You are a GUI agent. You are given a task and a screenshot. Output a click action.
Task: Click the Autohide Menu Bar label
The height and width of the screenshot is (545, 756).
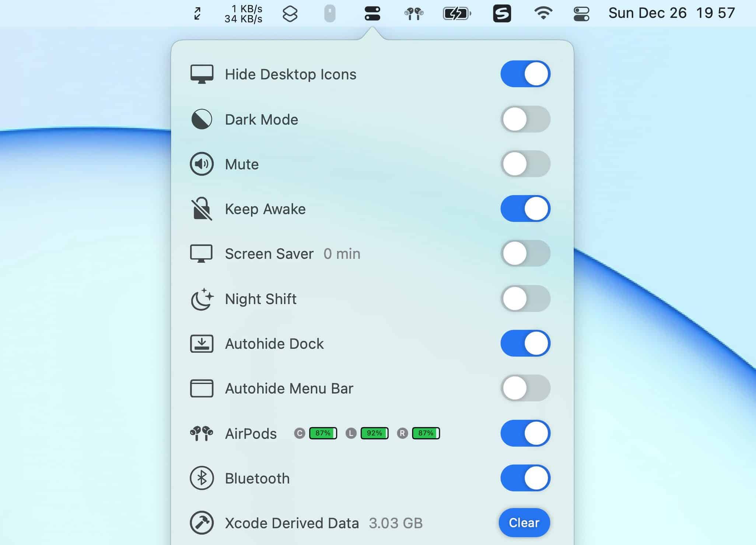[x=289, y=388]
